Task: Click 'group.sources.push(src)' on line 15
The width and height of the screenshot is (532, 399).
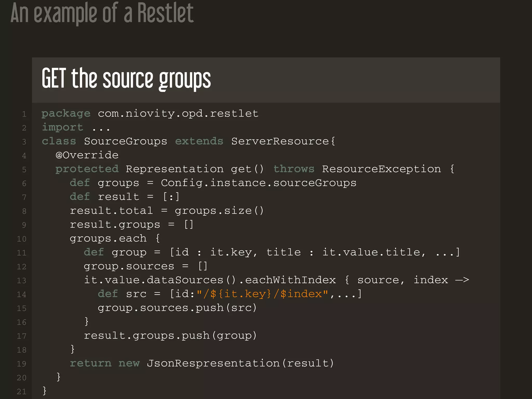Action: (x=177, y=308)
